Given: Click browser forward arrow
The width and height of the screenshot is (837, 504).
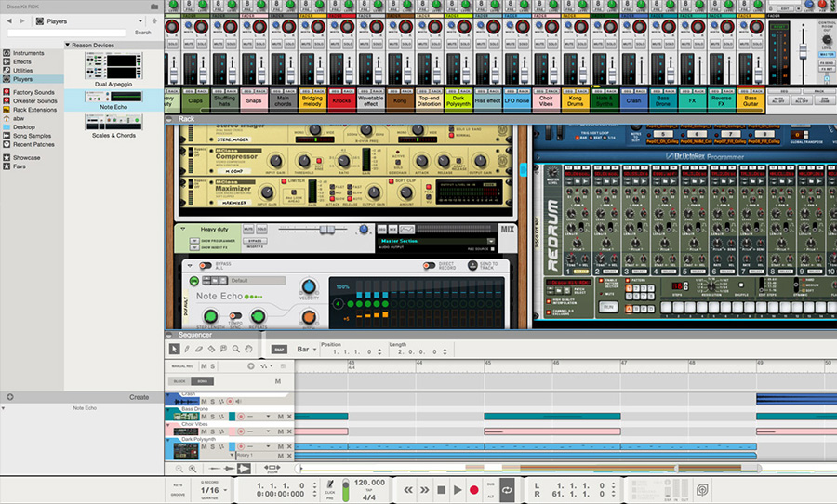Looking at the screenshot, I should point(22,20).
